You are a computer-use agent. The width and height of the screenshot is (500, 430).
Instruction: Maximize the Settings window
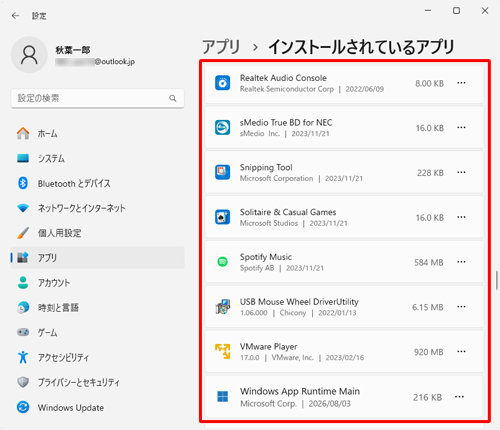(x=456, y=11)
